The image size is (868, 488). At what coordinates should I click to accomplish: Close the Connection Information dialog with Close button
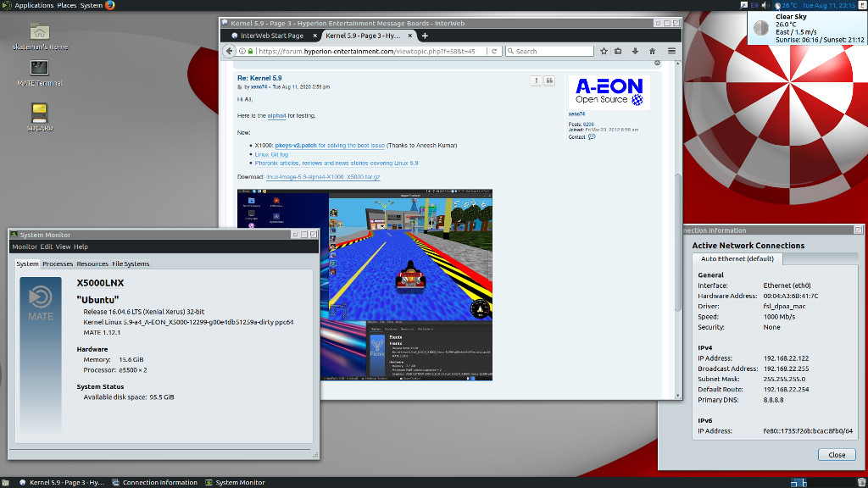(837, 455)
